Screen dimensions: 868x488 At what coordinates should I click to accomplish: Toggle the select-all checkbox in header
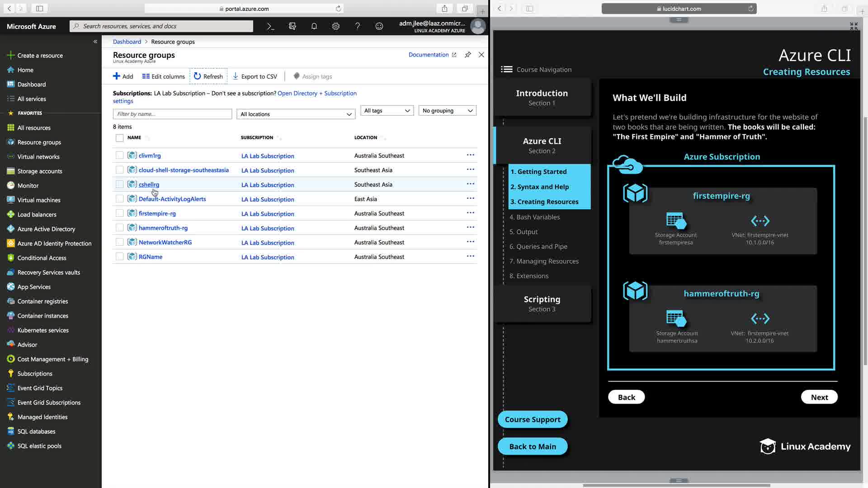click(x=119, y=138)
